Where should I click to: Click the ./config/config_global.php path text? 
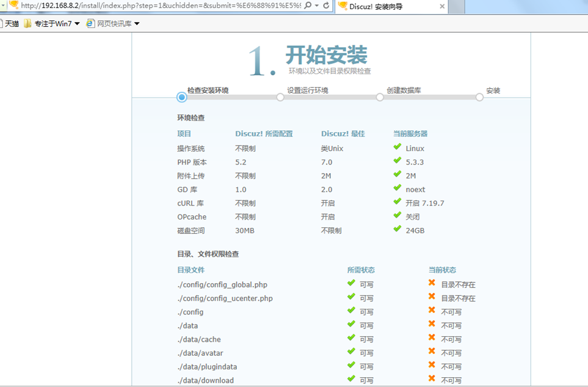pos(222,285)
